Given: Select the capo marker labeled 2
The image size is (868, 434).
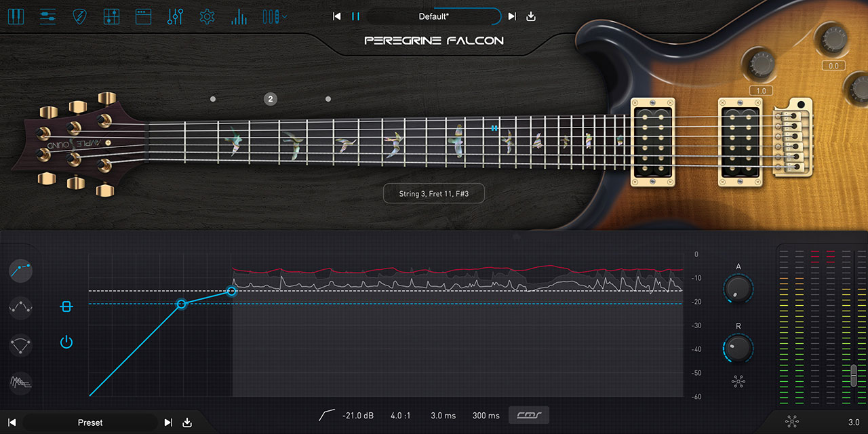Looking at the screenshot, I should click(x=271, y=99).
